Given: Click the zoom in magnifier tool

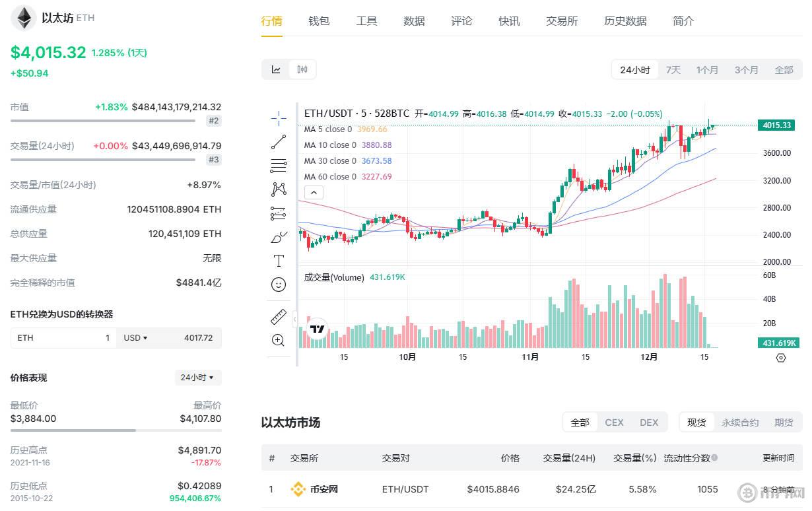Looking at the screenshot, I should point(279,341).
